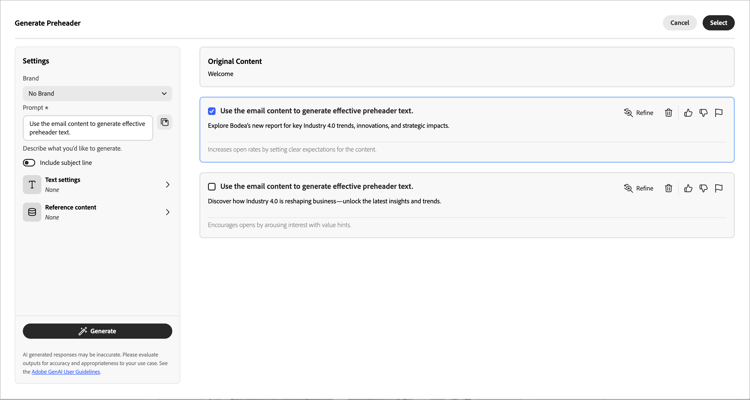The height and width of the screenshot is (400, 750).
Task: Uncheck the first preheader variation checkbox
Action: point(212,111)
